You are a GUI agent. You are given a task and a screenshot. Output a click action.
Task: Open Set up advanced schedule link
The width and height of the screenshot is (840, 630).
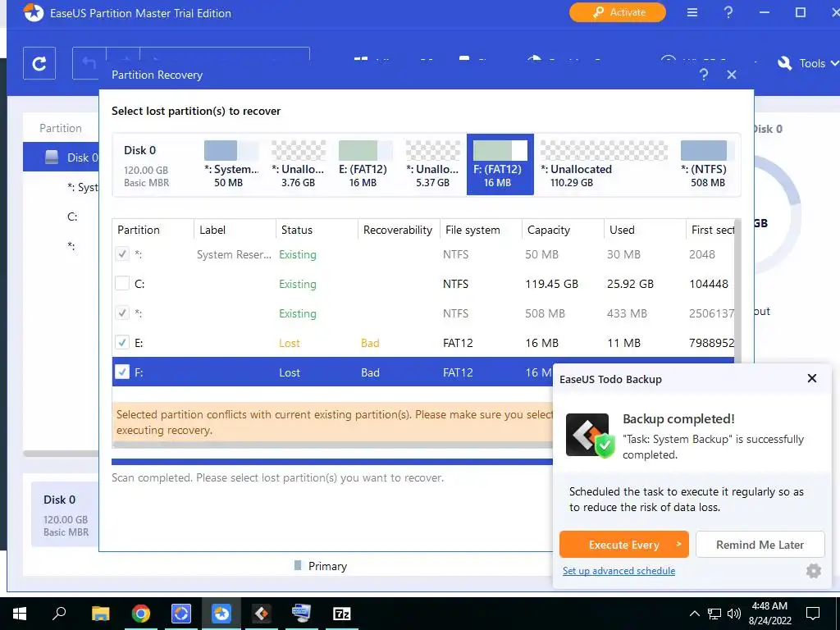[619, 571]
